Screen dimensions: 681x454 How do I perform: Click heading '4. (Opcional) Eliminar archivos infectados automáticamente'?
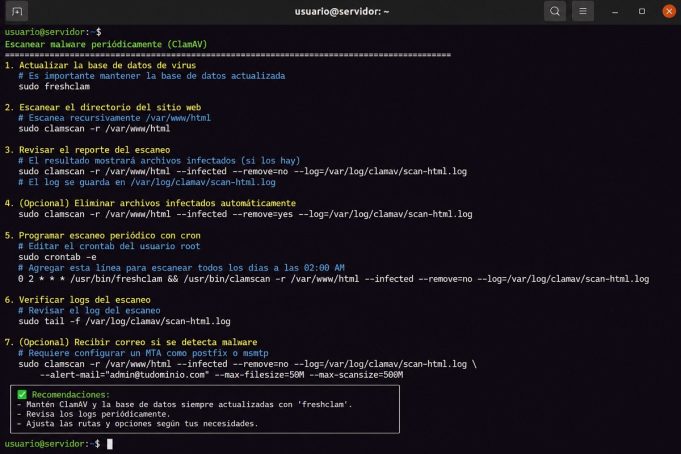click(150, 203)
